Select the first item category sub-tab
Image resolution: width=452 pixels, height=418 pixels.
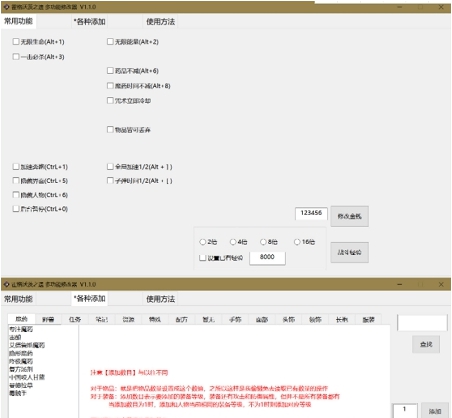[21, 319]
